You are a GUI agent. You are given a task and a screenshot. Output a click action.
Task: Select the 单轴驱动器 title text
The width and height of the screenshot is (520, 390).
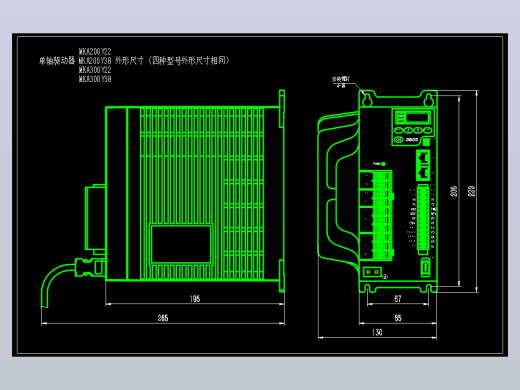pyautogui.click(x=57, y=61)
